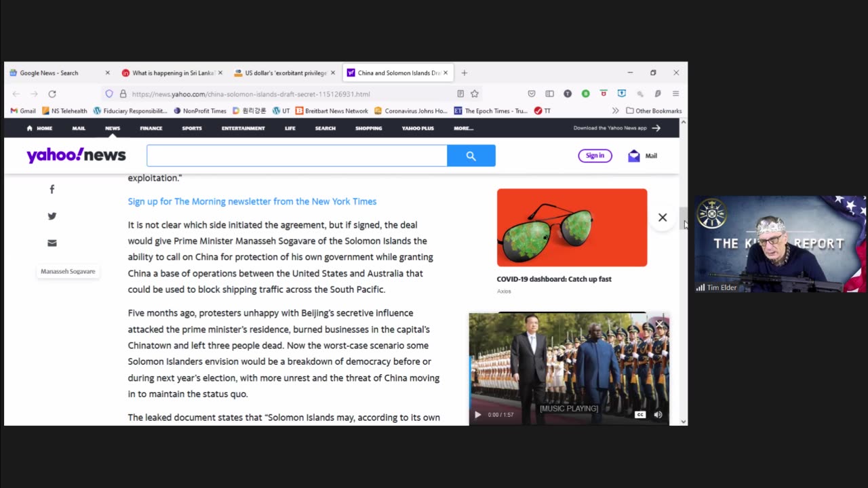The width and height of the screenshot is (868, 488).
Task: Open the Morning newsletter signup link
Action: pos(252,201)
